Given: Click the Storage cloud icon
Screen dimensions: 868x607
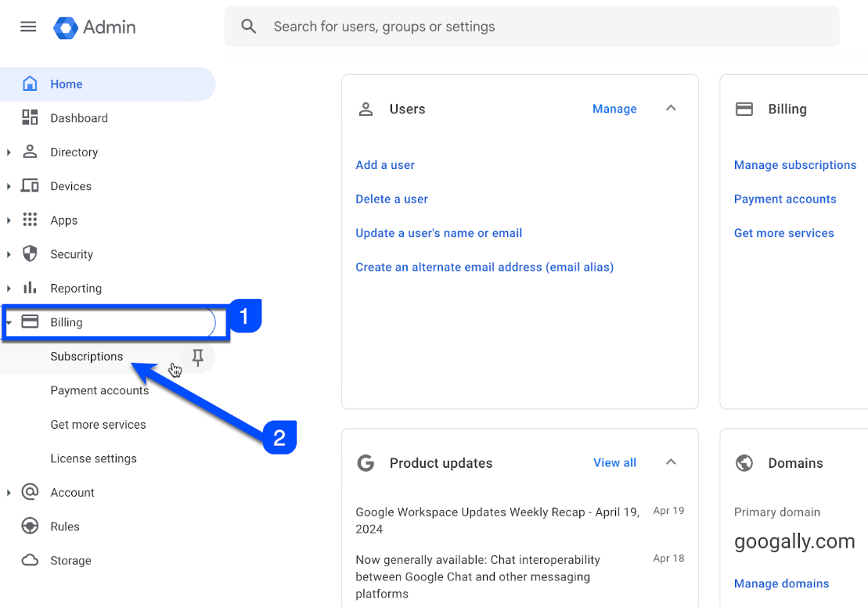Looking at the screenshot, I should coord(30,561).
